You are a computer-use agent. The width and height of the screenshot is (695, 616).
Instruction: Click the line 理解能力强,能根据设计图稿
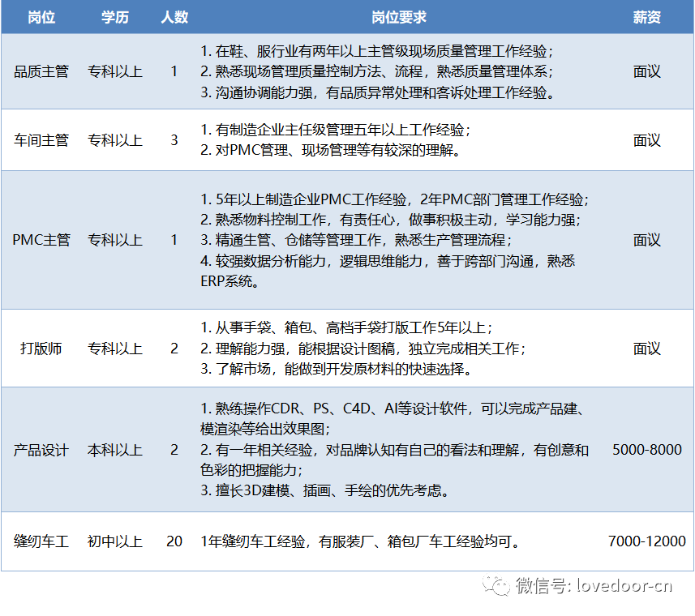click(x=363, y=349)
